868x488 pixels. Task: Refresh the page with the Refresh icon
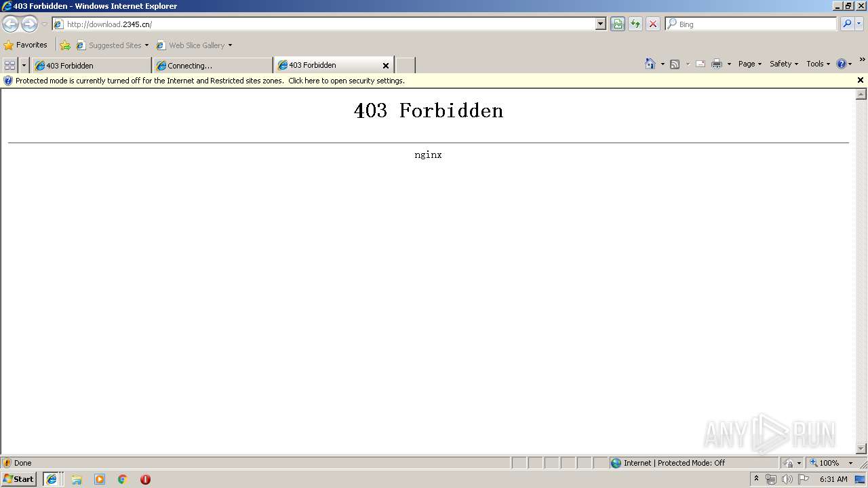(635, 24)
